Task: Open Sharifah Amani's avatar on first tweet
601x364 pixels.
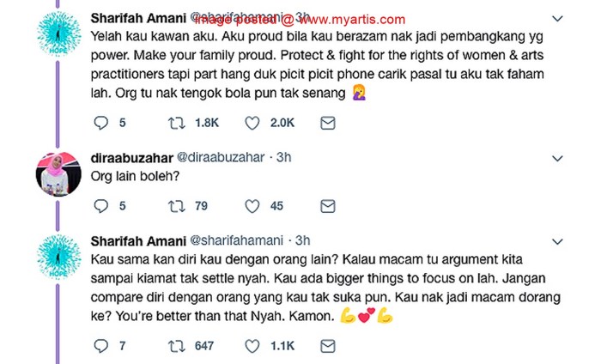Action: [x=58, y=37]
